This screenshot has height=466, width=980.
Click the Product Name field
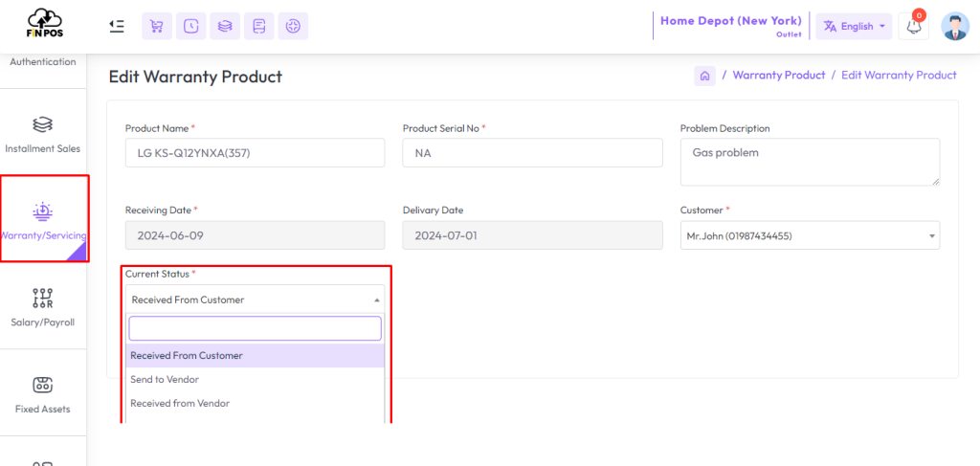point(255,153)
